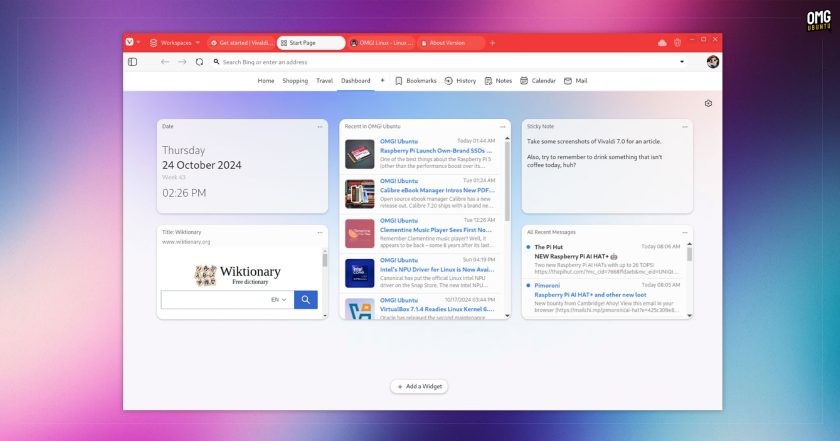Open start page settings gear
The width and height of the screenshot is (840, 441).
708,103
